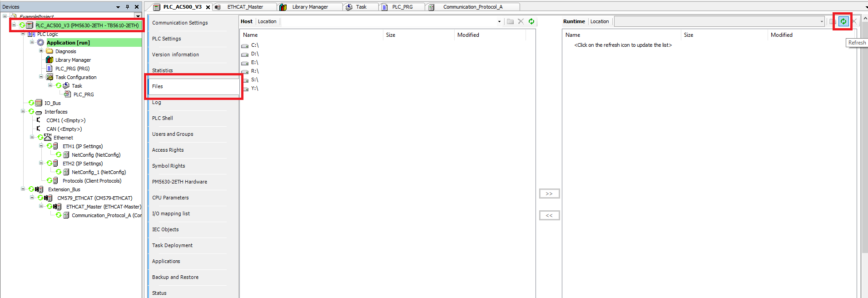Pin the Devices panel
Viewport: 868px width, 298px height.
(127, 7)
